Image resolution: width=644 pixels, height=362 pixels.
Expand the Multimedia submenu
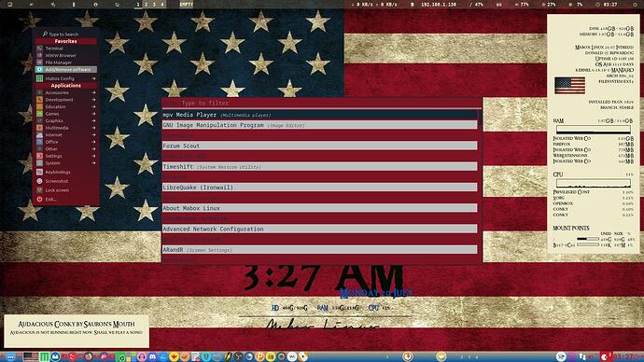tap(65, 128)
